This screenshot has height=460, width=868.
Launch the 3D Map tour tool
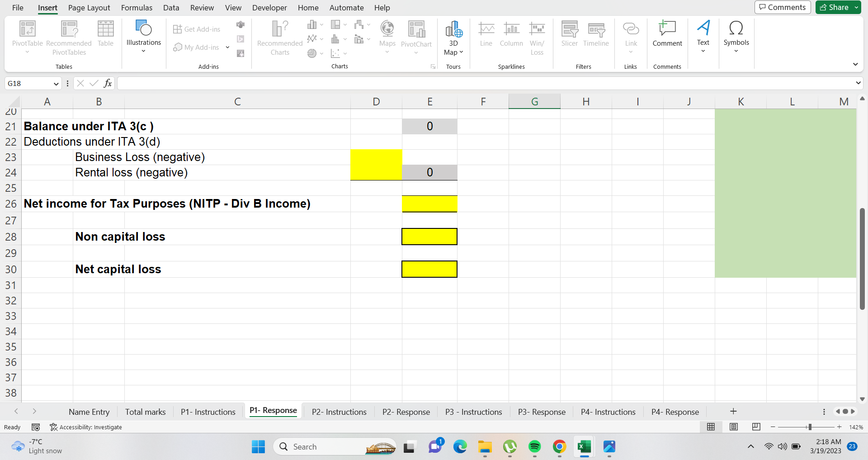coord(453,38)
